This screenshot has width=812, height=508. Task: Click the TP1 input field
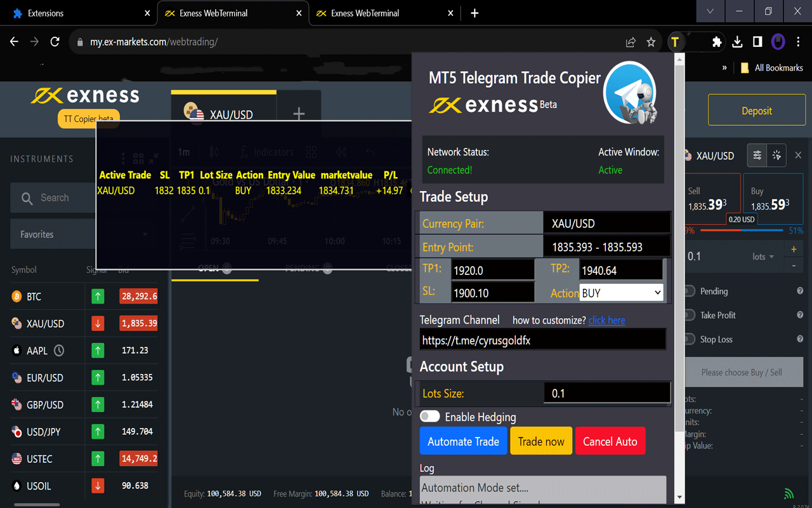coord(492,270)
